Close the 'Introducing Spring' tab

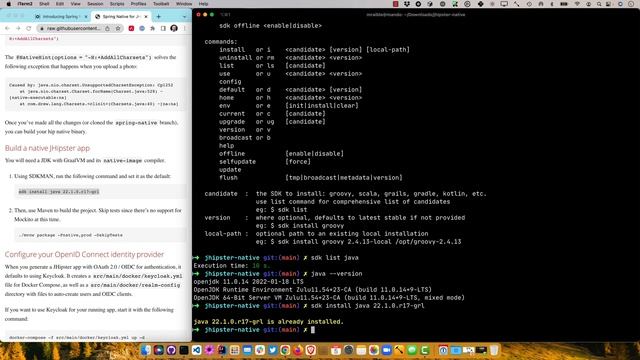[86, 17]
